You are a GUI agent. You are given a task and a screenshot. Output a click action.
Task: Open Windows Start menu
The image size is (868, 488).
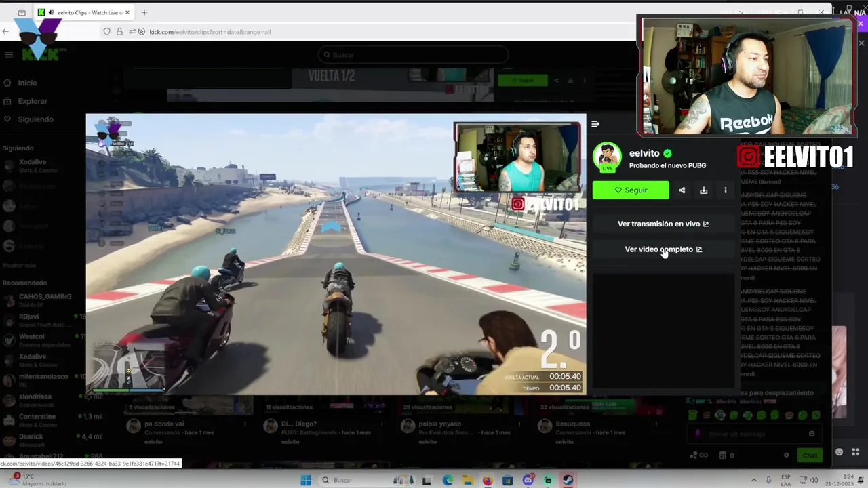point(306,481)
